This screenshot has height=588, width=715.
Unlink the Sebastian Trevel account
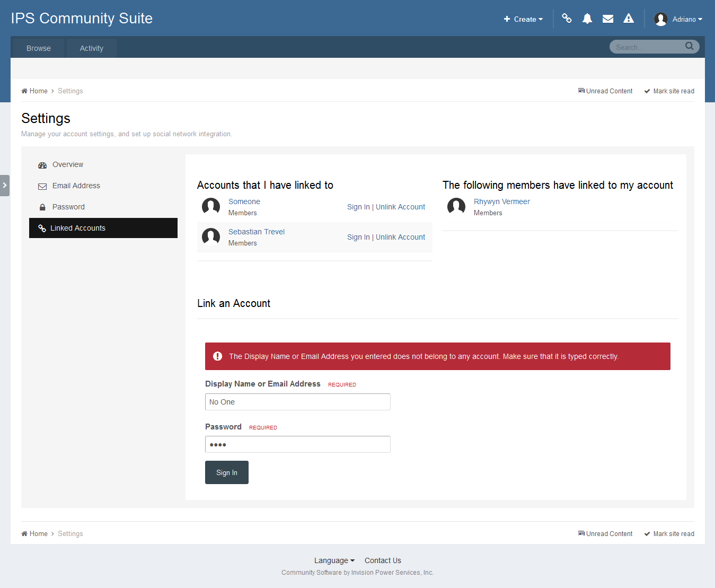(400, 237)
